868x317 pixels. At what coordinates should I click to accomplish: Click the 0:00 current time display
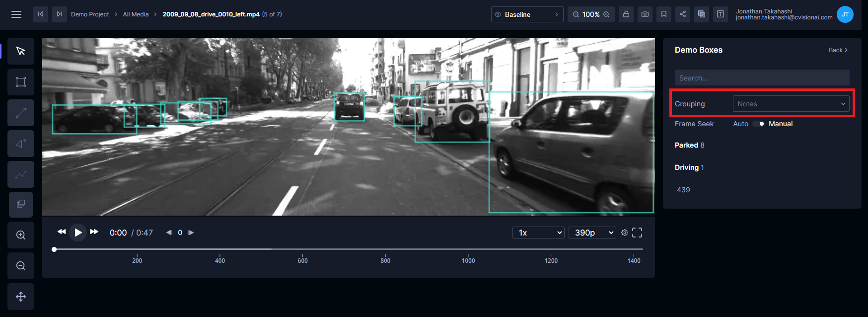118,233
